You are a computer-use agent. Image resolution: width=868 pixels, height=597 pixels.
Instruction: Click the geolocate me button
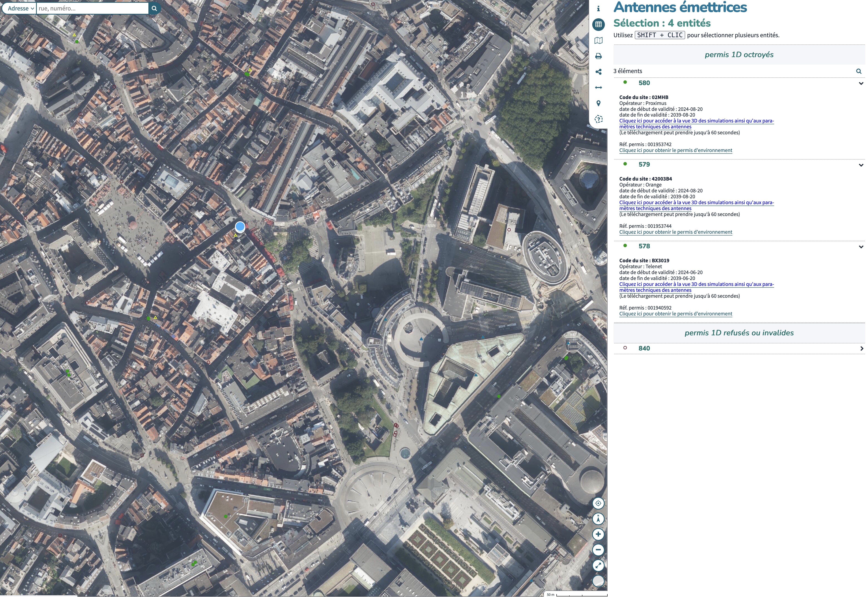(x=598, y=503)
